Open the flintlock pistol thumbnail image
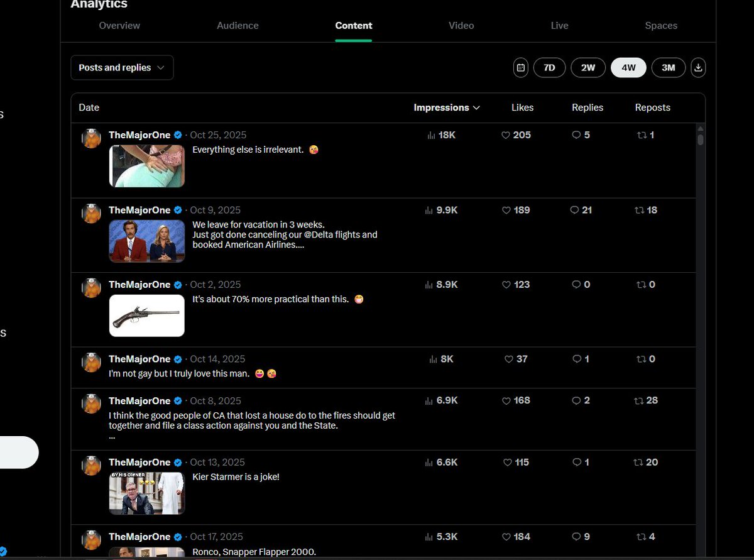The image size is (754, 560). (x=147, y=316)
